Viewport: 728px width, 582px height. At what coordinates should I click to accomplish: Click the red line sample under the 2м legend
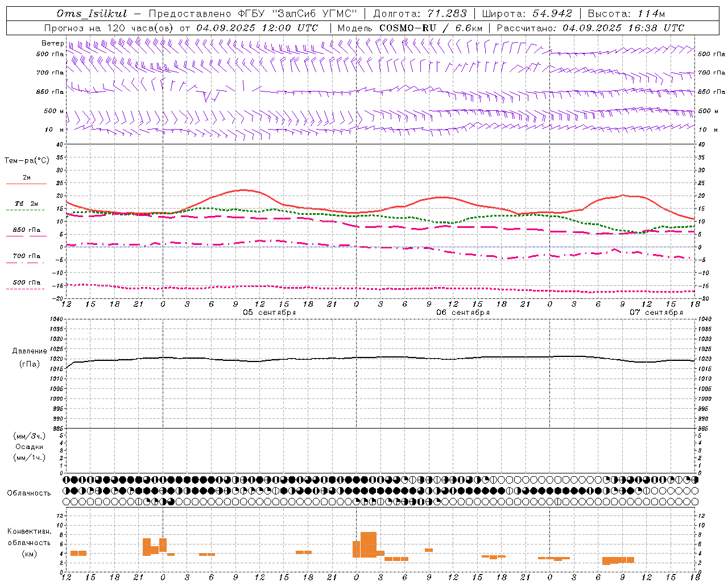click(x=26, y=184)
